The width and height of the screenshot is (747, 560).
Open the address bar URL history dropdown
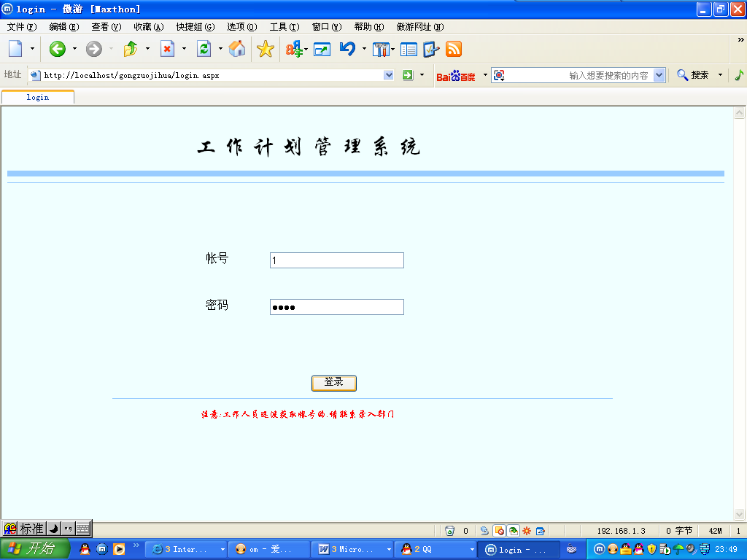point(389,75)
